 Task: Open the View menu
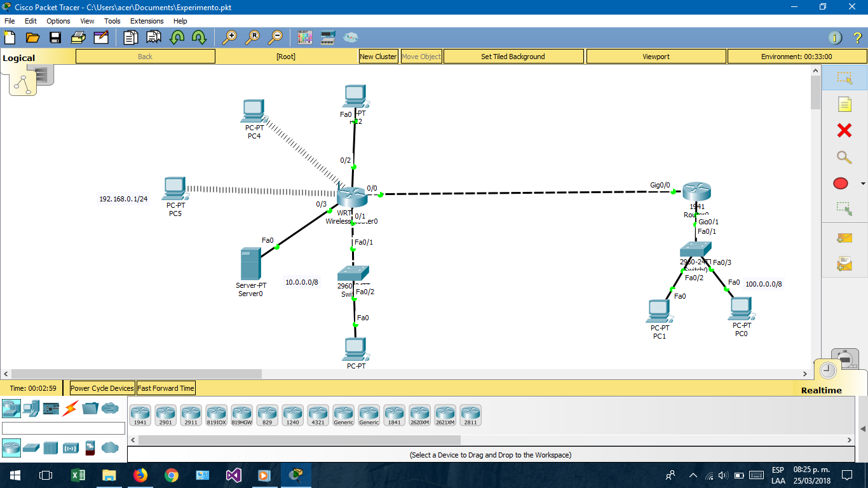(x=87, y=21)
